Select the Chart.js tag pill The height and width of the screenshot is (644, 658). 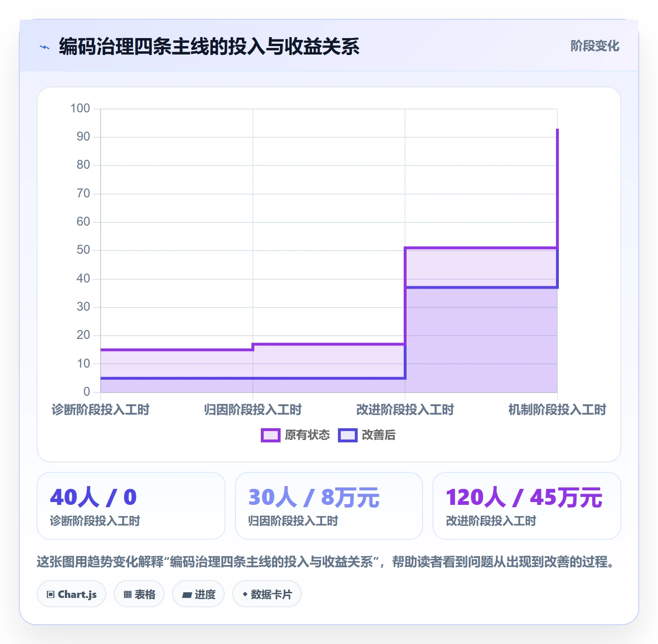tap(71, 594)
